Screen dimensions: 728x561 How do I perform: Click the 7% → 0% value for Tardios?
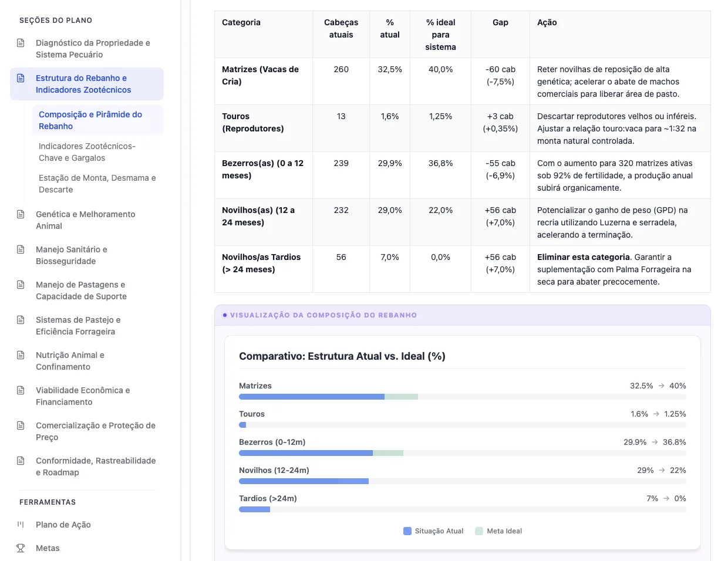click(x=666, y=498)
